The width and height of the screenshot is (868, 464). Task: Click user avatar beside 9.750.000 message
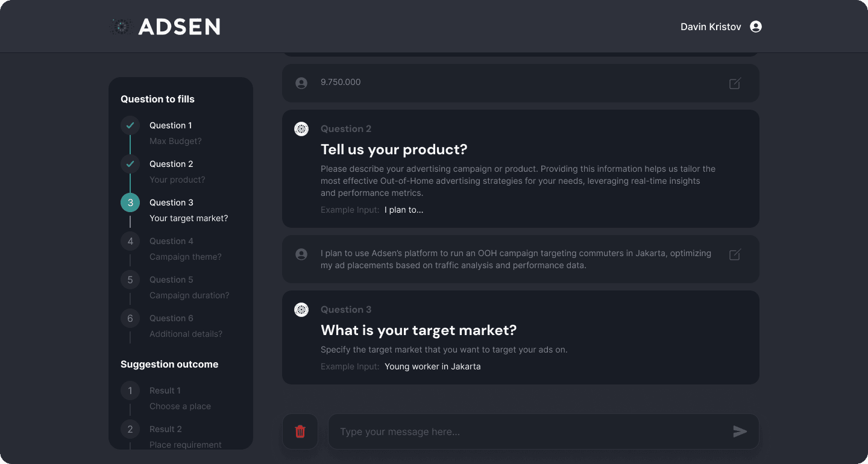(x=301, y=83)
